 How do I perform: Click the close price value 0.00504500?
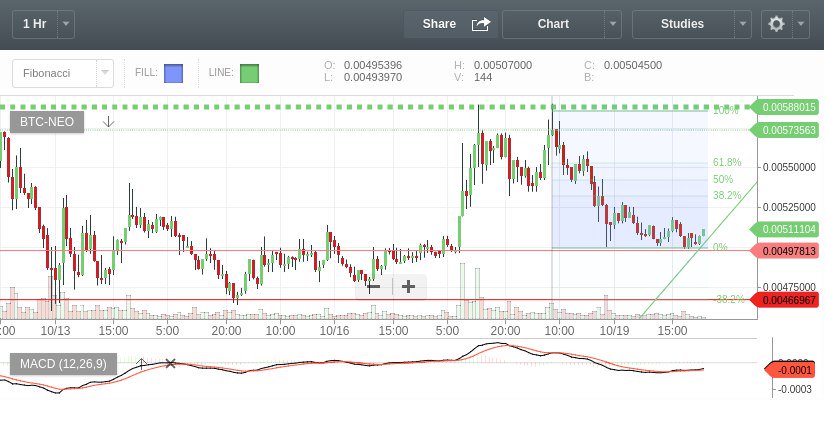[x=633, y=65]
